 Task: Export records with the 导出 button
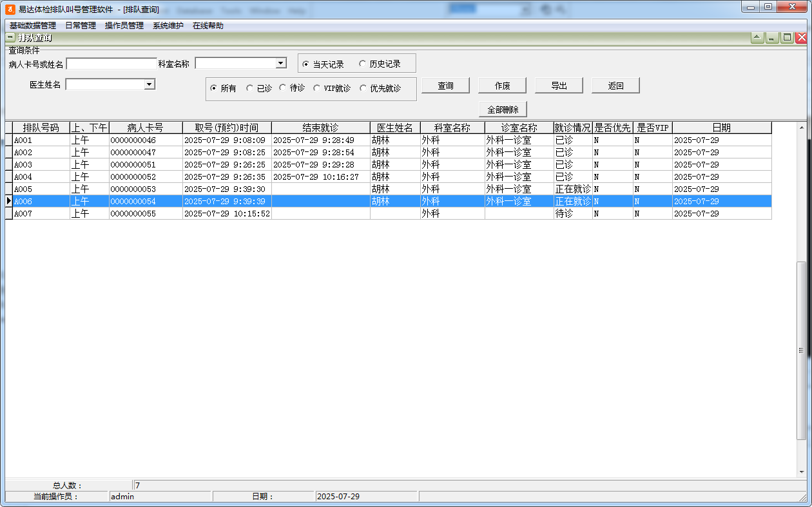point(559,84)
